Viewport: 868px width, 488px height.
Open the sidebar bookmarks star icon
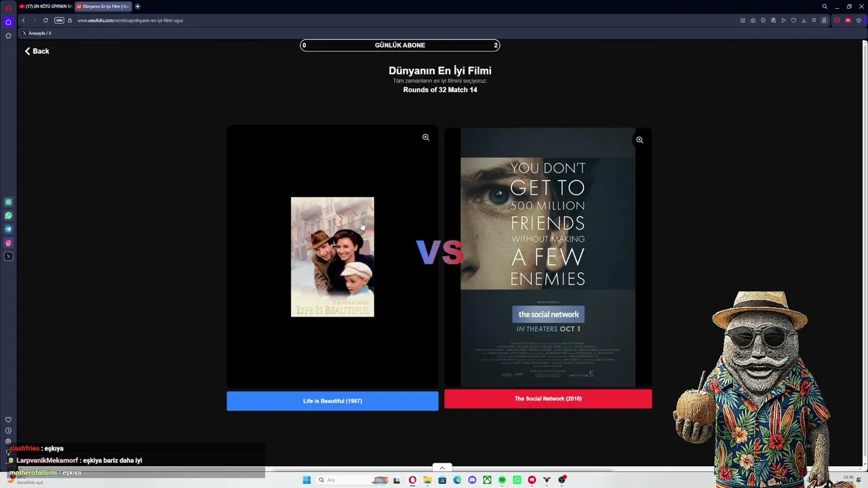(8, 35)
